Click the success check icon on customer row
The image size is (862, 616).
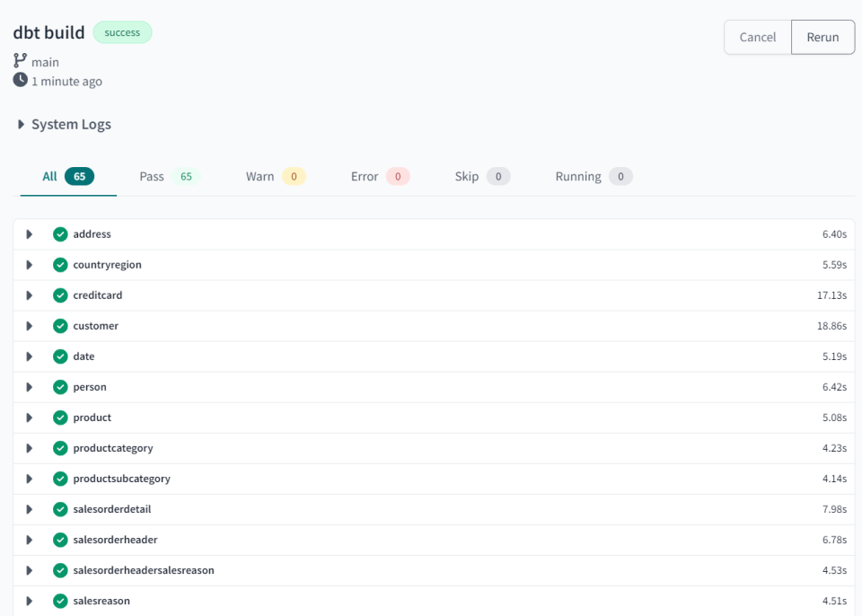(59, 325)
